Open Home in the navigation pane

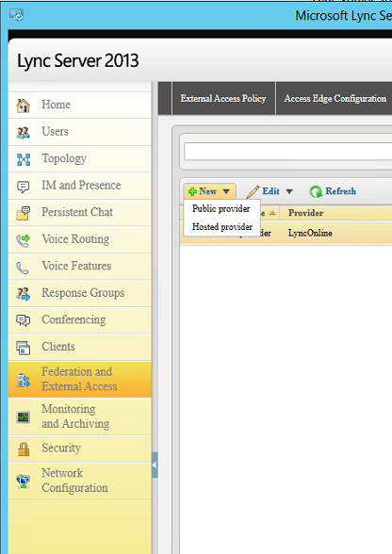[x=80, y=105]
